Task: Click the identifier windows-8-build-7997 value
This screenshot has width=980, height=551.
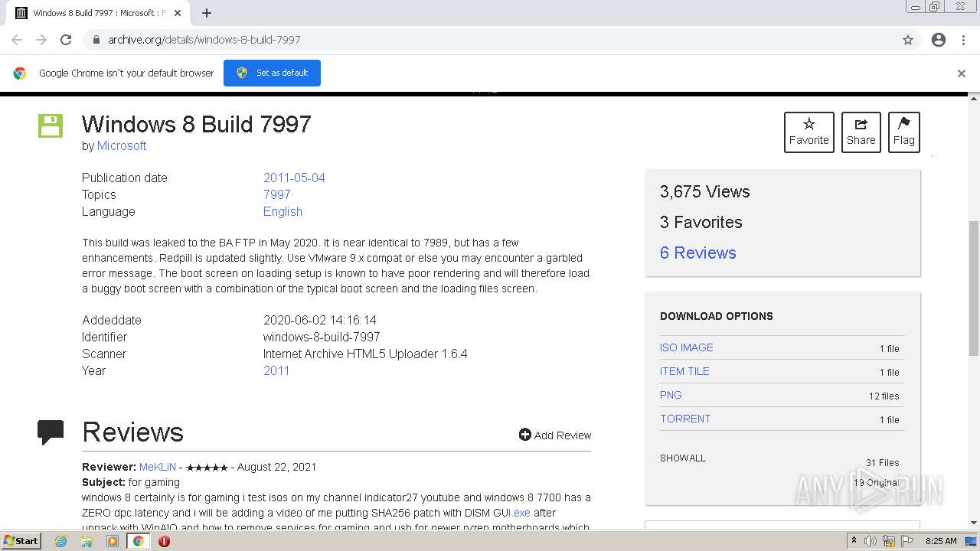Action: 322,337
